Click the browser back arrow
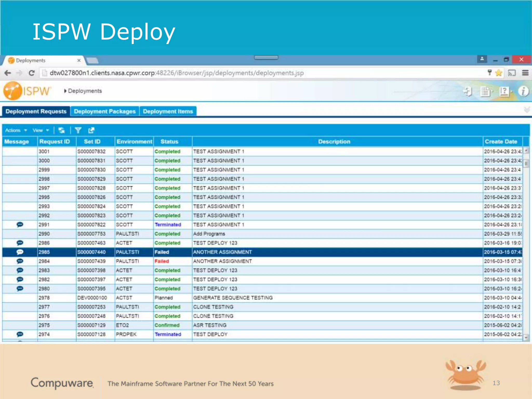Screen dimensions: 532x399 click(x=8, y=73)
